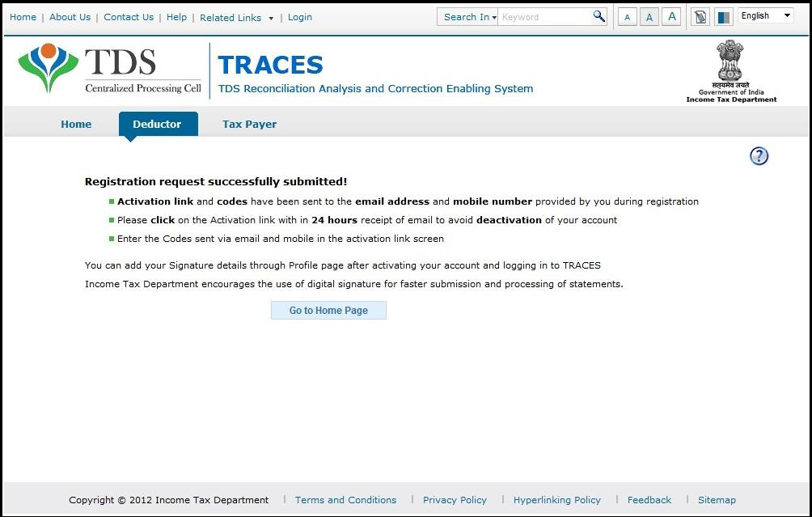Open the Contact Us link

[129, 17]
